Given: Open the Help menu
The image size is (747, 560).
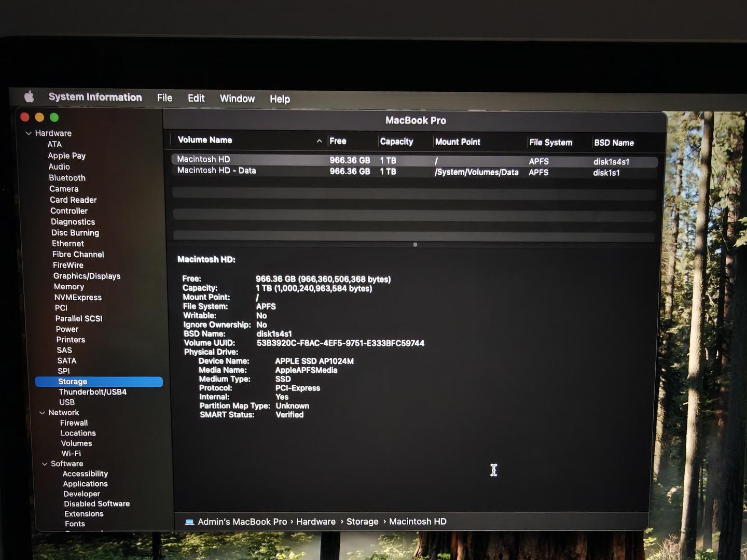Looking at the screenshot, I should [x=280, y=99].
